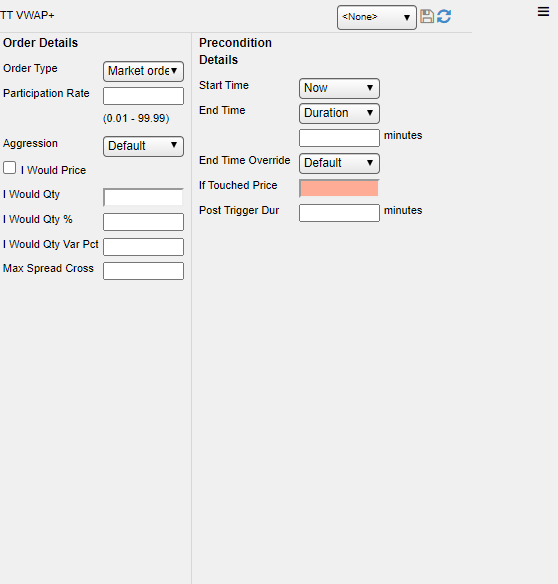This screenshot has width=558, height=584.
Task: Click the Max Spread Cross field
Action: point(143,271)
